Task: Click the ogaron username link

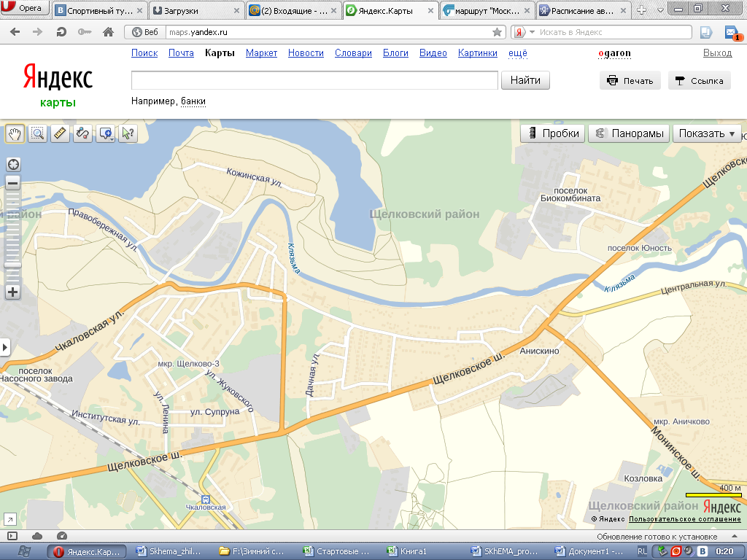Action: (x=614, y=52)
